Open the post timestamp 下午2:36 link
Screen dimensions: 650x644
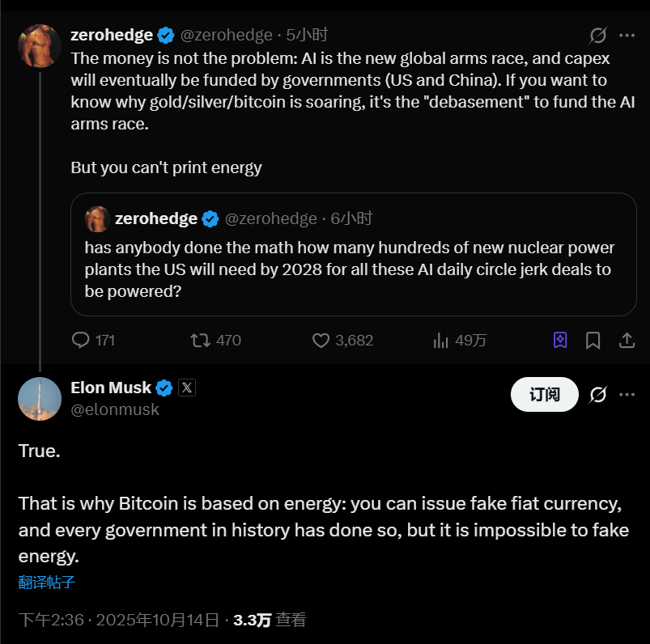point(51,621)
